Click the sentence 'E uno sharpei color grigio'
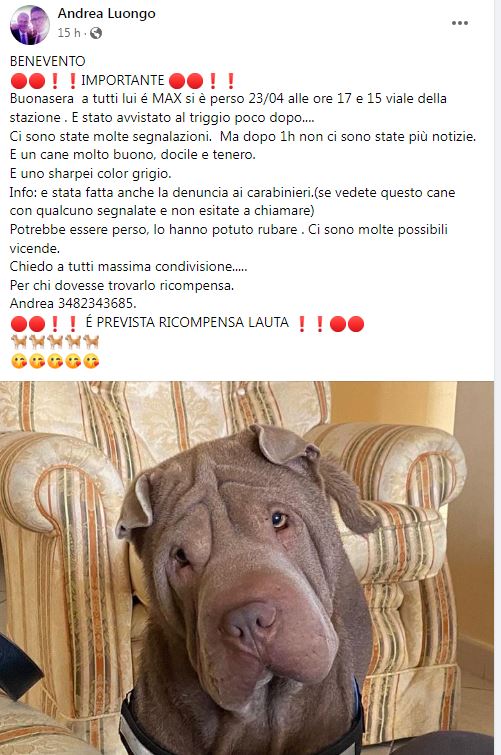 pos(91,173)
